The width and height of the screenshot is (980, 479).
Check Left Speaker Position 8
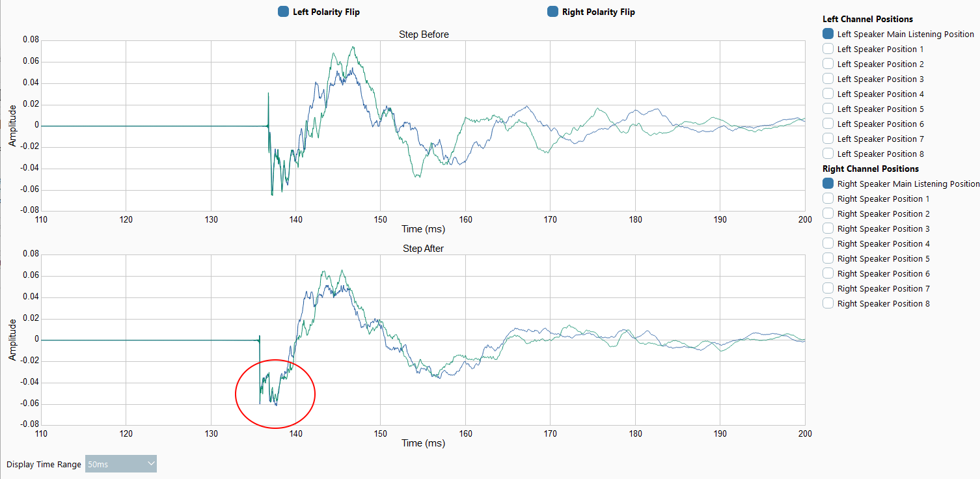pos(828,154)
